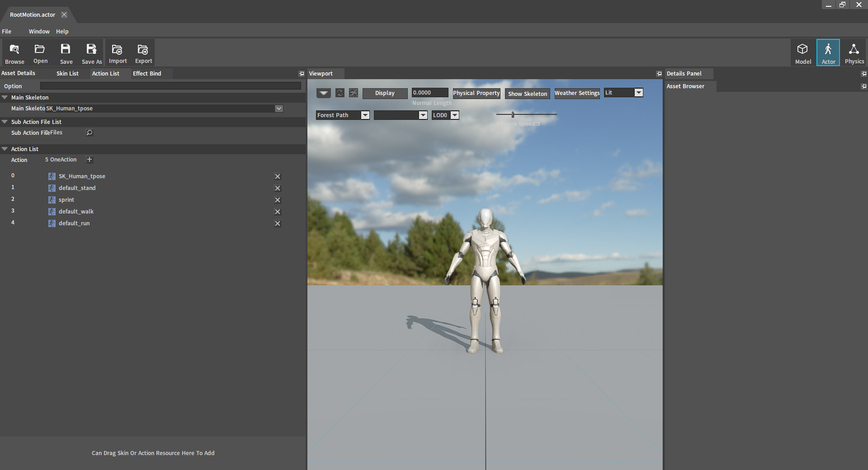868x470 pixels.
Task: Collapse the Main Skeleton section
Action: 5,97
